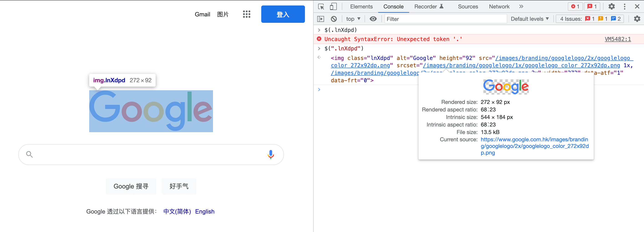Screen dimensions: 644x232
Task: Click the File size 13.5 kB value
Action: tap(490, 132)
